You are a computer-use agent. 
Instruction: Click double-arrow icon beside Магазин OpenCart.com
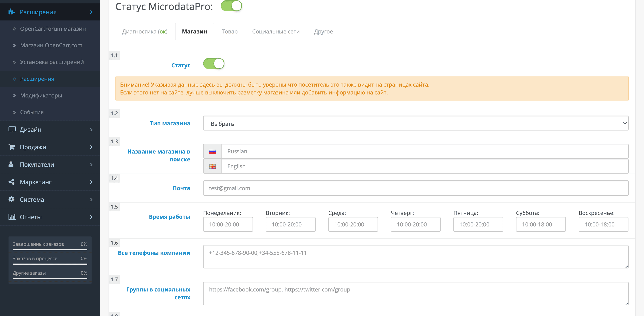click(x=14, y=46)
